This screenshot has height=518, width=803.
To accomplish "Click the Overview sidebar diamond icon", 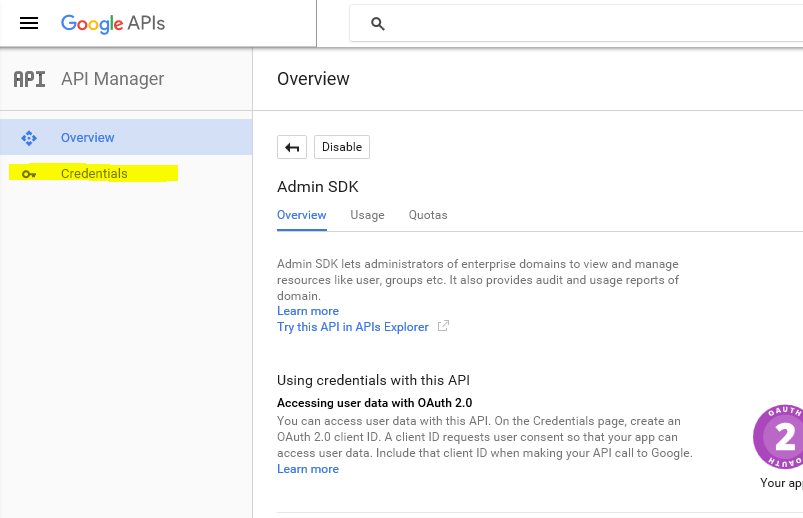I will click(29, 138).
